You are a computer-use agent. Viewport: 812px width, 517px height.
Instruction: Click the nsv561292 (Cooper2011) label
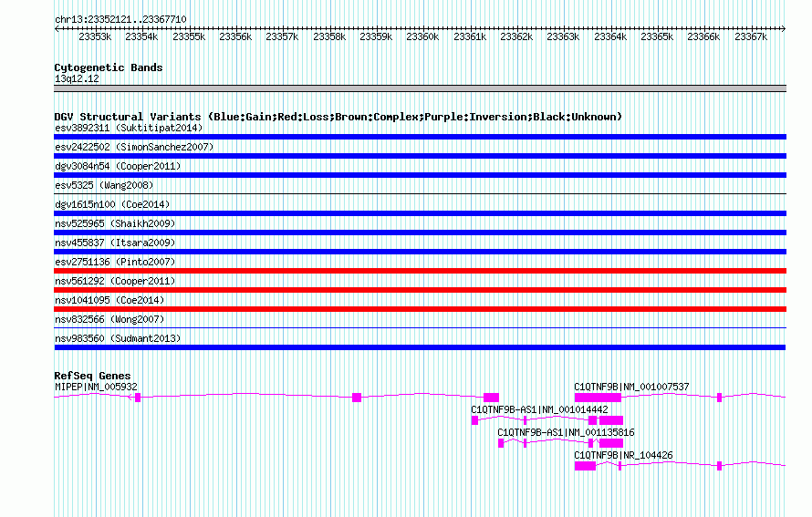(115, 281)
